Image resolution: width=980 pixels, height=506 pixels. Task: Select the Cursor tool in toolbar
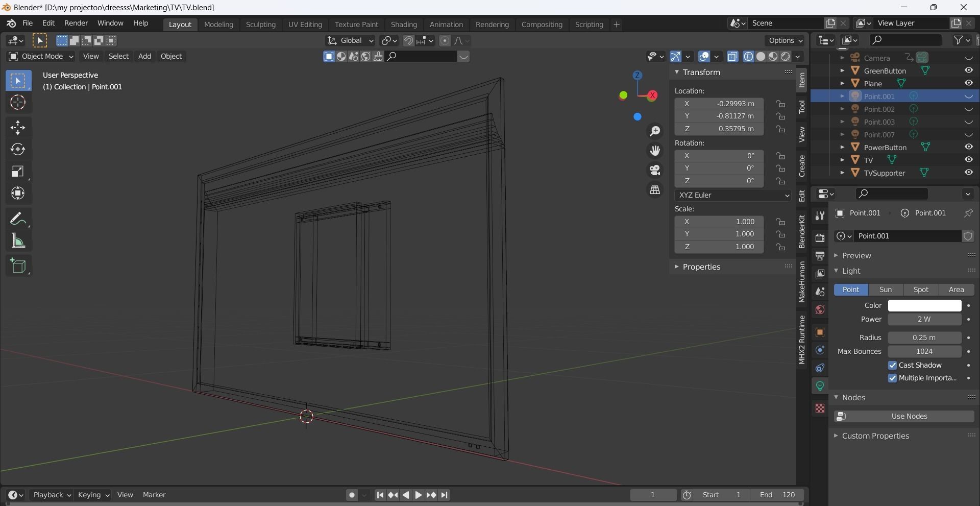click(x=18, y=103)
